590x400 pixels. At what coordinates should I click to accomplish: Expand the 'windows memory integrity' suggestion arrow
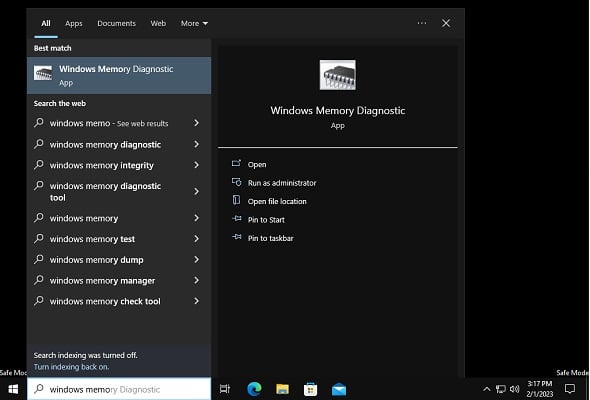[196, 165]
